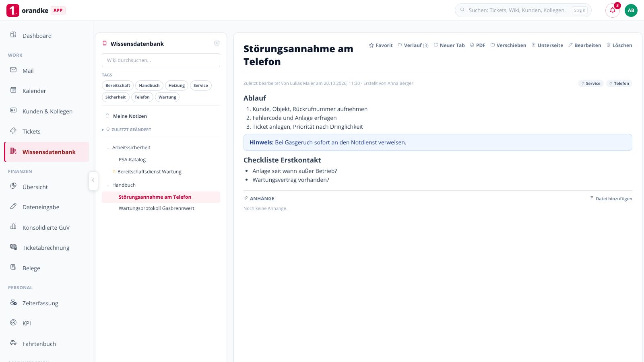644x362 pixels.
Task: Open the notifications bell
Action: pyautogui.click(x=612, y=10)
